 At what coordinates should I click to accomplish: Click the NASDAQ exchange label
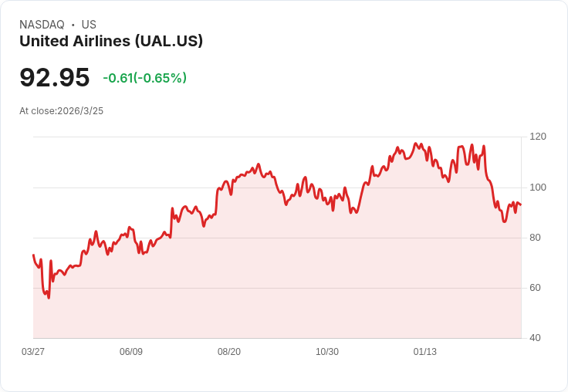[x=42, y=24]
